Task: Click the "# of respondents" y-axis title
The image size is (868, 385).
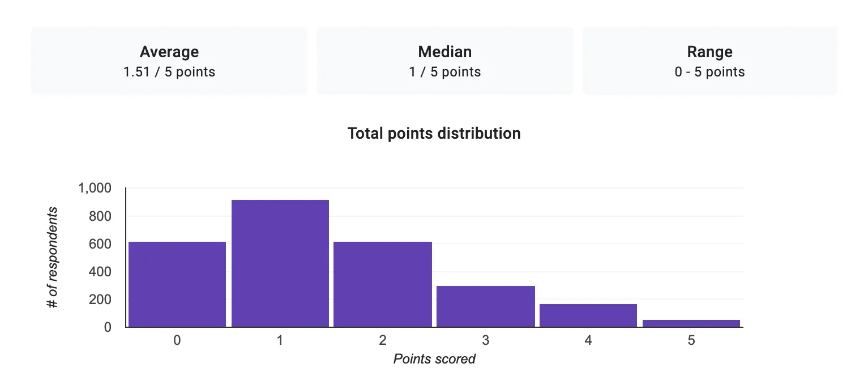Action: coord(53,258)
